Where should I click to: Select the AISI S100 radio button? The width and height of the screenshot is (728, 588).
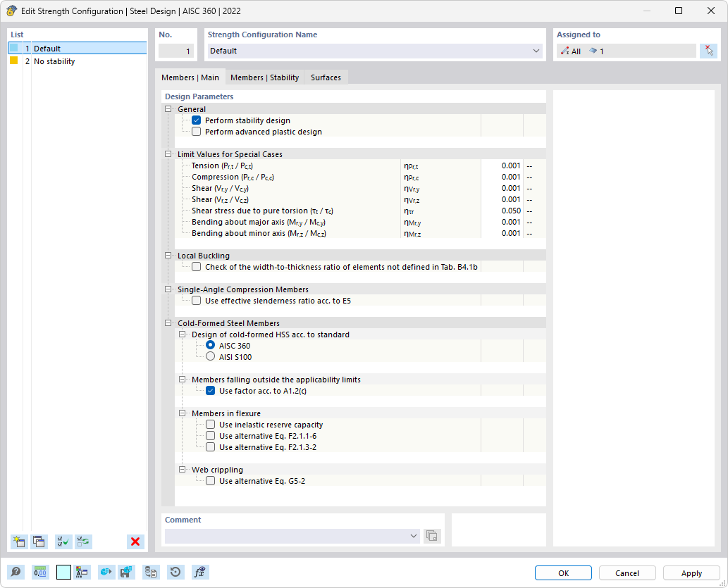pyautogui.click(x=210, y=356)
